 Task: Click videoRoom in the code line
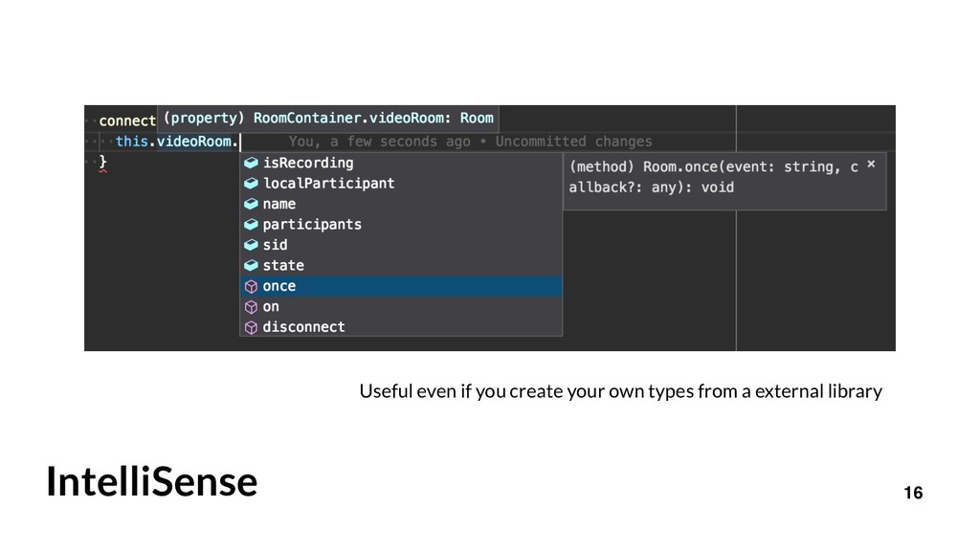click(193, 142)
